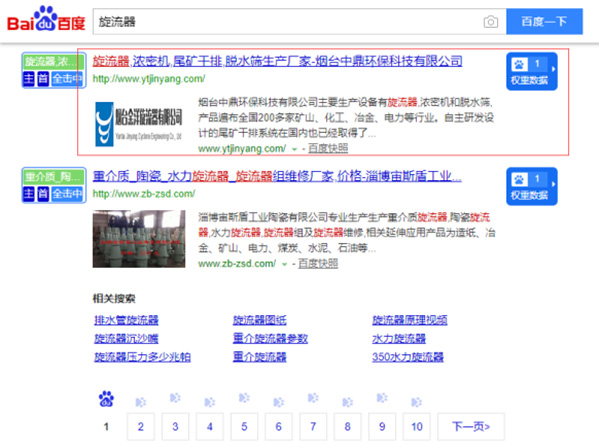Open the 烟台中鼎环保科技有限公司 result title
Viewport: 600px width, 448px height.
(277, 61)
